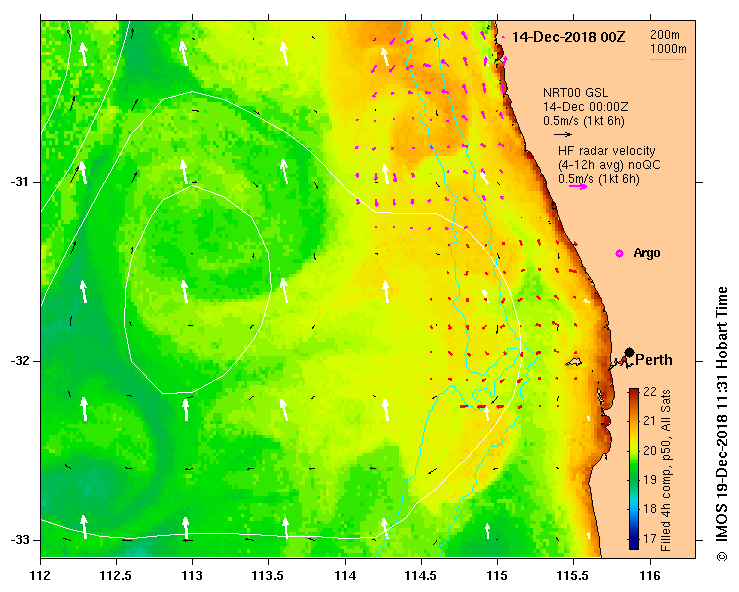Click the 114.5 longitude axis label

pyautogui.click(x=421, y=576)
